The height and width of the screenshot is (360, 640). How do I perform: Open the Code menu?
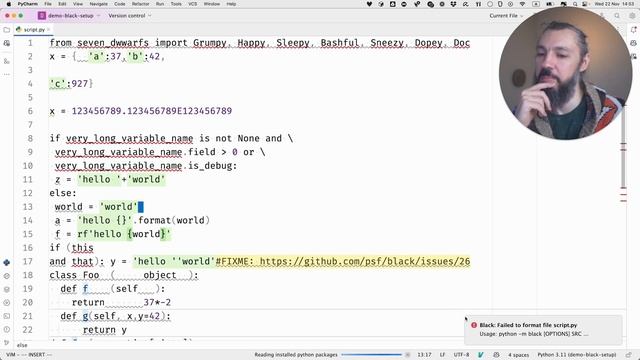click(120, 4)
